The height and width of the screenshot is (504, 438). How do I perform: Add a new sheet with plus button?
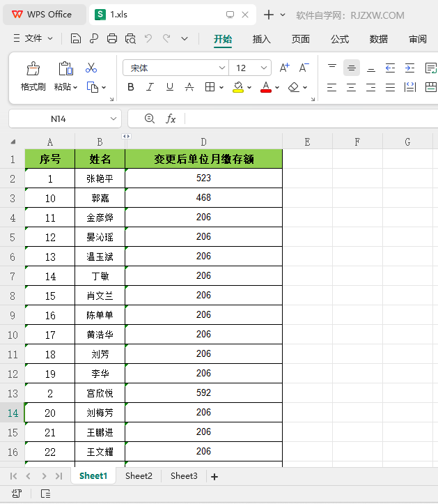pos(214,477)
